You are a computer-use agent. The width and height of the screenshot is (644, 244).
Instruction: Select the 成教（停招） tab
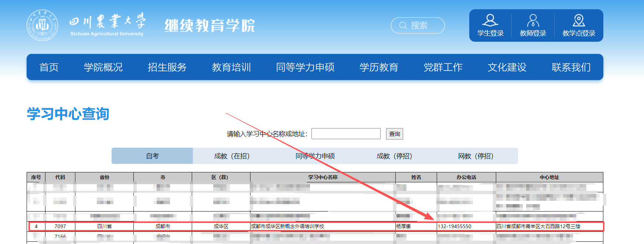[394, 156]
